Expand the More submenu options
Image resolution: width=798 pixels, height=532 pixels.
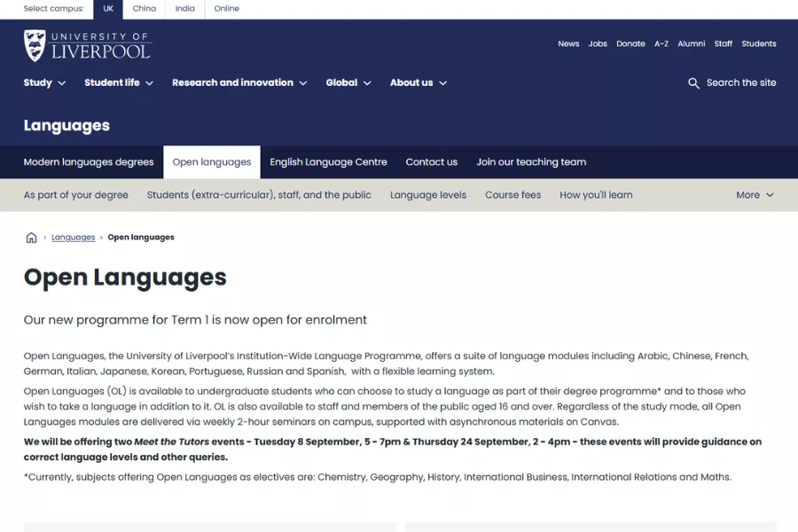(755, 195)
